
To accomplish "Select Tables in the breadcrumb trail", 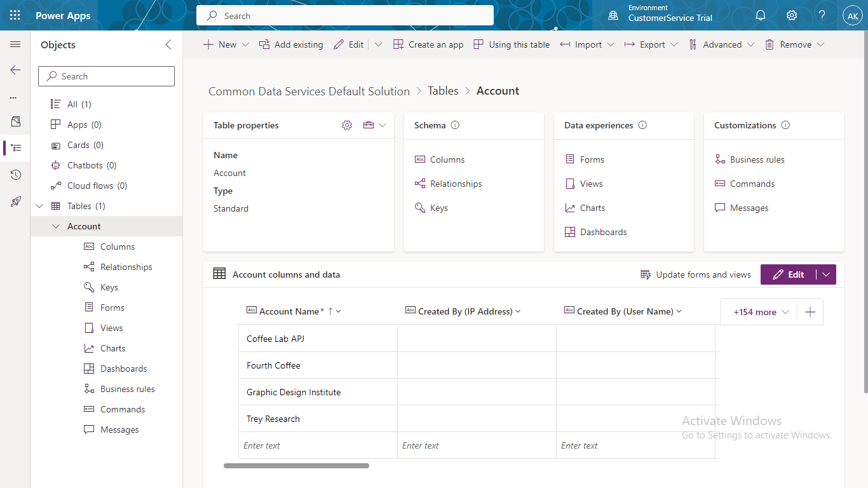I will [443, 91].
